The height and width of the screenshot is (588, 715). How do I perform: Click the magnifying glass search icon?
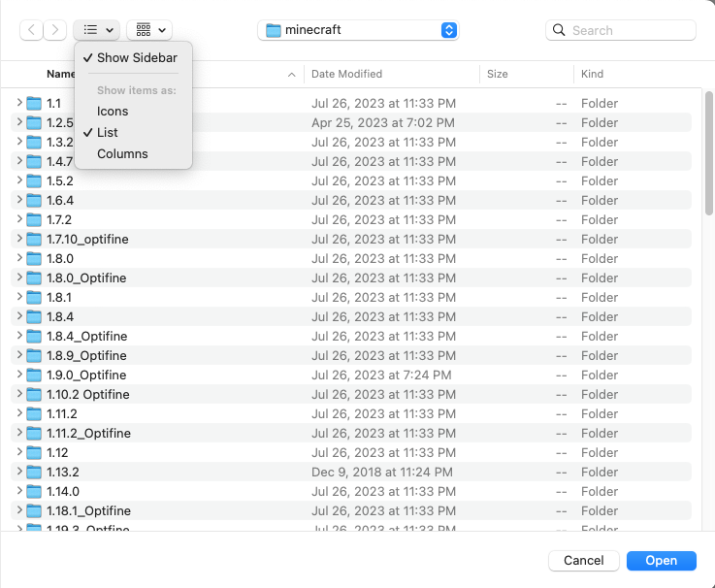click(x=559, y=30)
